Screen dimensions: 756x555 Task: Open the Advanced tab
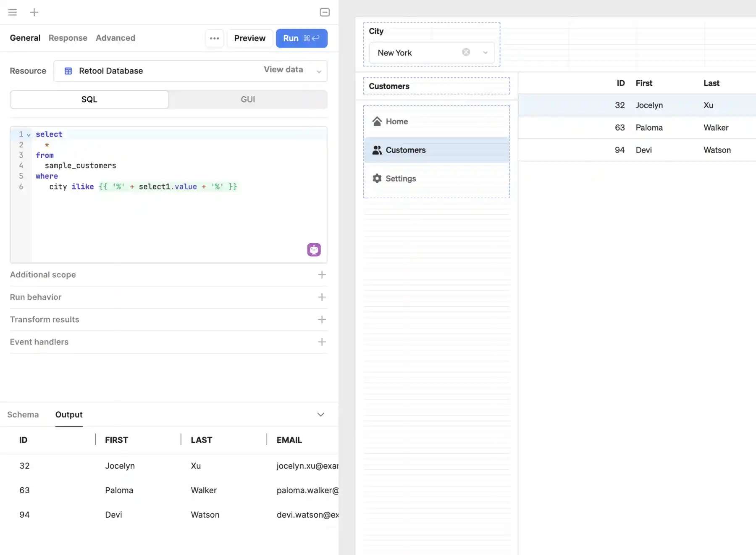pyautogui.click(x=115, y=38)
